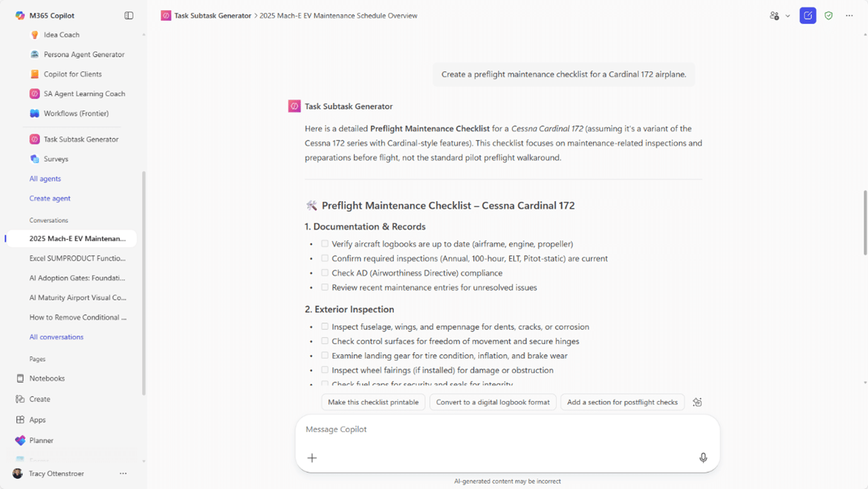
Task: Expand the people sharing dropdown arrow
Action: click(787, 16)
